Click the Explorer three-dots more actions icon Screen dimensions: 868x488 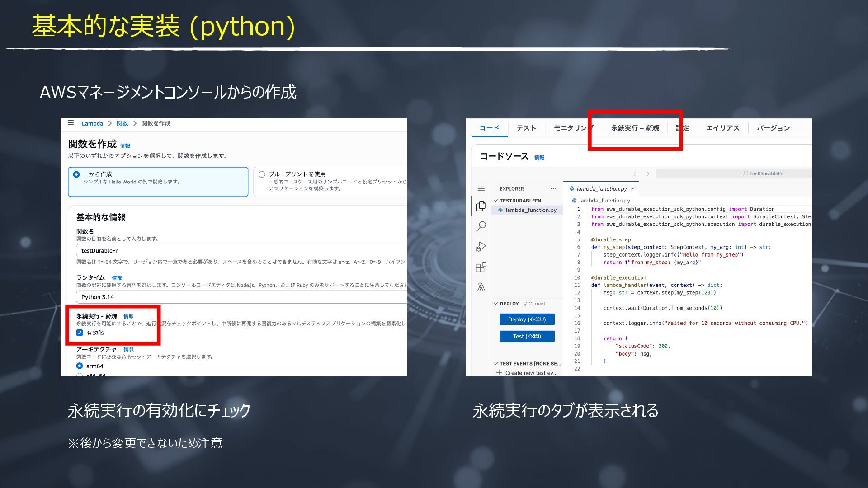(x=553, y=188)
